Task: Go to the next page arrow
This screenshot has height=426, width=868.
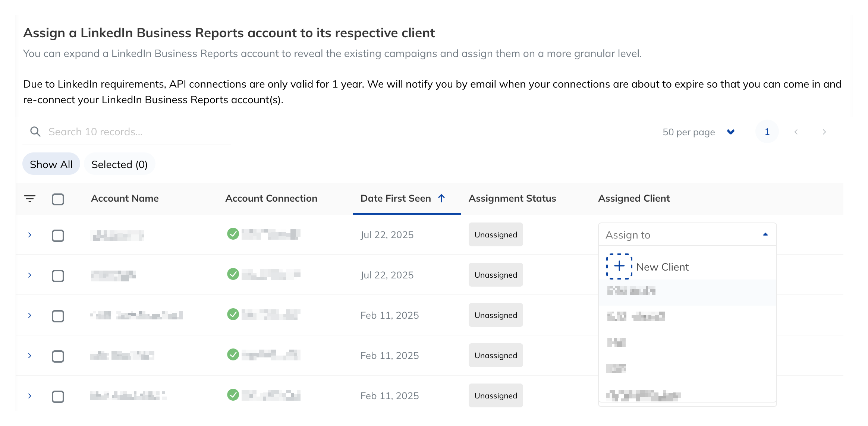Action: click(824, 132)
